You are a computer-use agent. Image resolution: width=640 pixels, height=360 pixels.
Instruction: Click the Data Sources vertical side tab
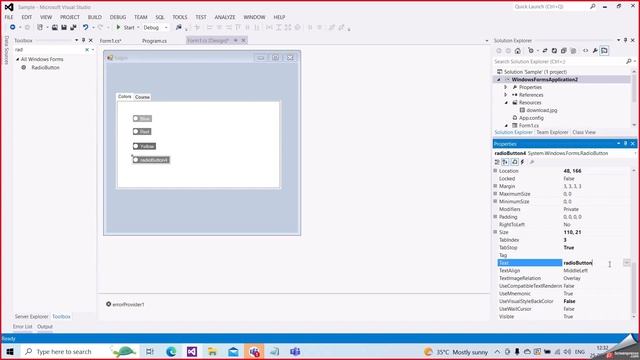pos(7,50)
